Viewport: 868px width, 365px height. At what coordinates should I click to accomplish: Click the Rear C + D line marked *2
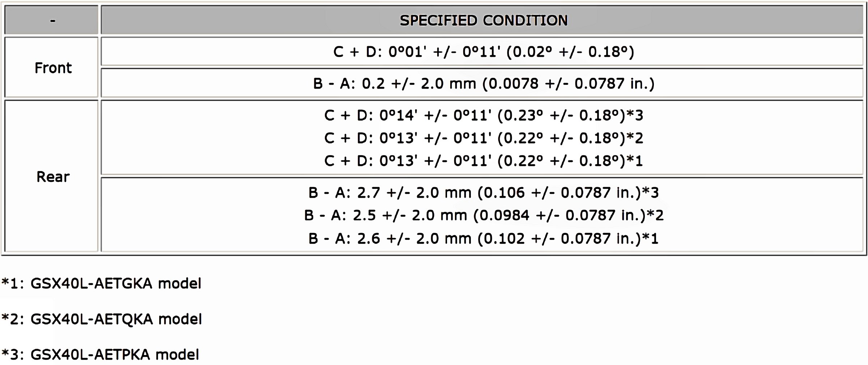coord(483,138)
